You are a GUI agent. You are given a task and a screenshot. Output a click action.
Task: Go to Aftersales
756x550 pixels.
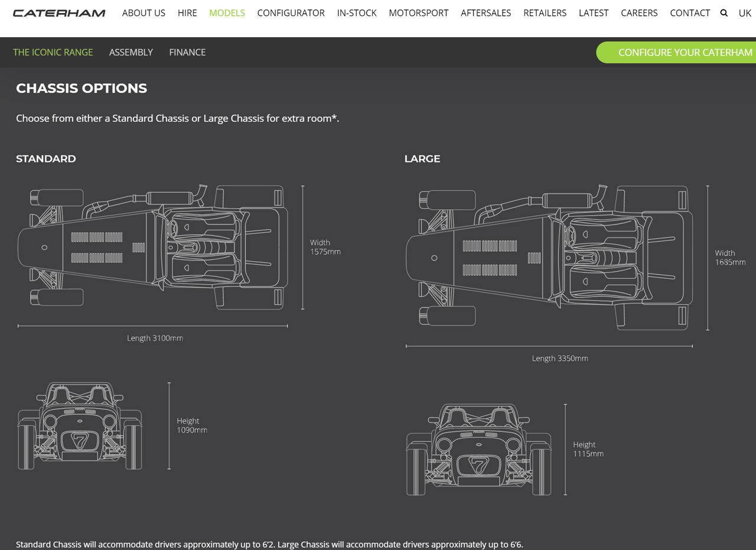click(x=485, y=12)
